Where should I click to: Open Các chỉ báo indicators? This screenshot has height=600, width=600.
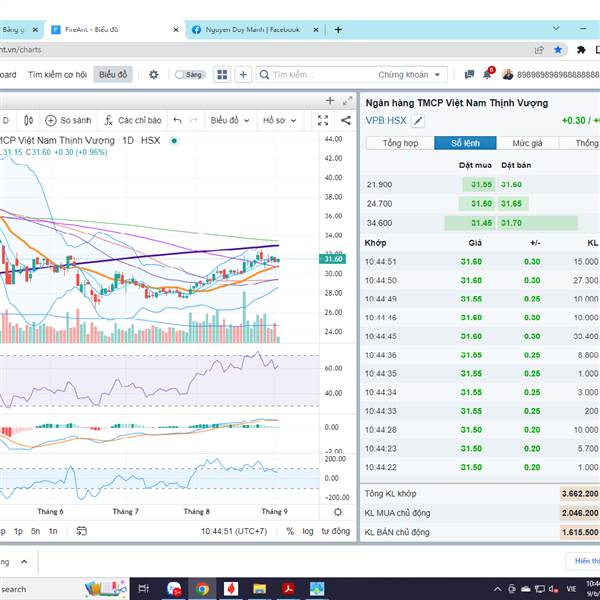point(134,121)
